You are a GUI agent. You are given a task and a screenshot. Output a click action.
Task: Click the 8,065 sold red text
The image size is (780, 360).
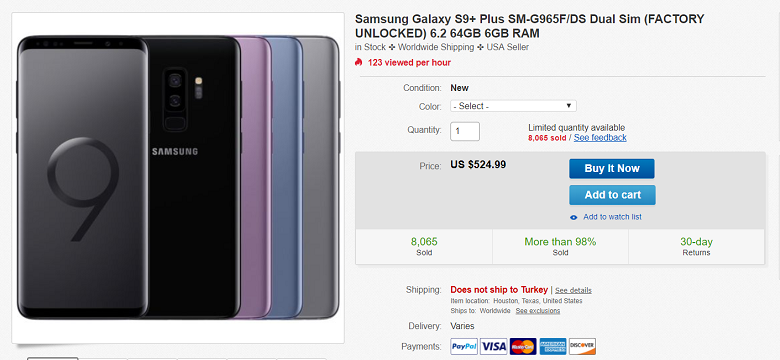click(x=547, y=138)
